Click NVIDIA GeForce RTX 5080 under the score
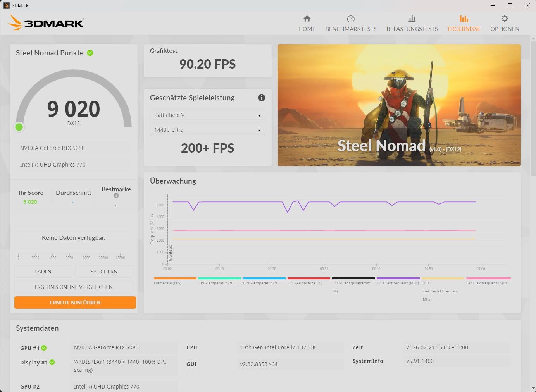The height and width of the screenshot is (392, 536). [x=52, y=148]
